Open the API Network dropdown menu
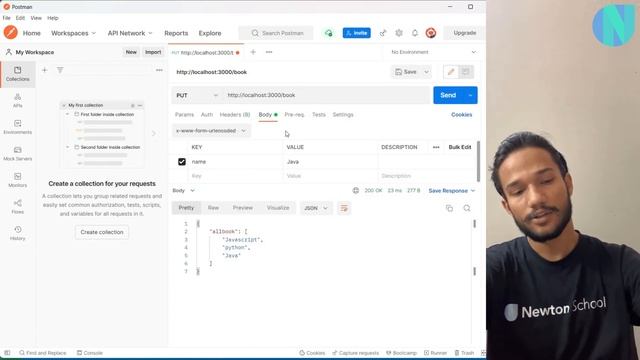640x360 pixels. coord(130,33)
